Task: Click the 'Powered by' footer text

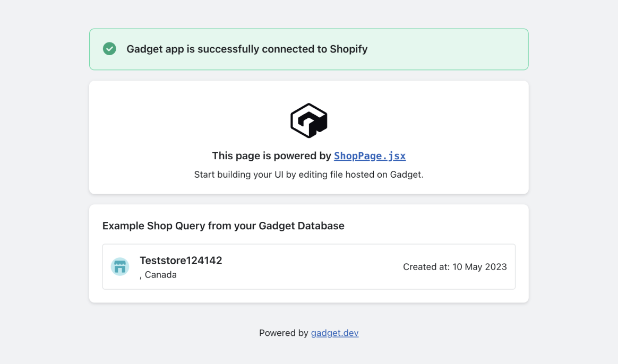Action: [284, 333]
